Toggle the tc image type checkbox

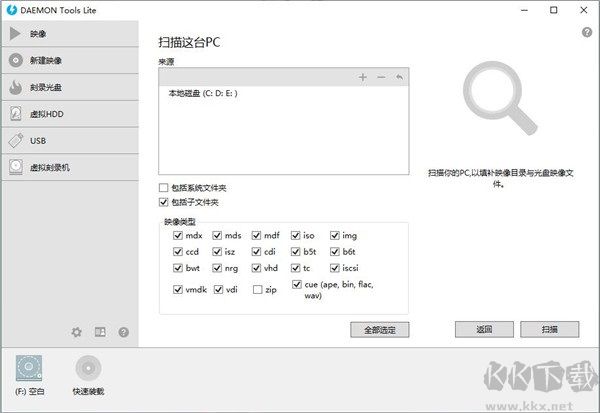click(295, 268)
